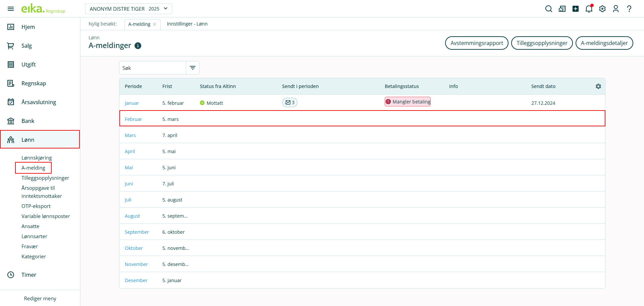Click the plus quick-create icon
Viewport: 644px width, 306px height.
click(x=576, y=9)
